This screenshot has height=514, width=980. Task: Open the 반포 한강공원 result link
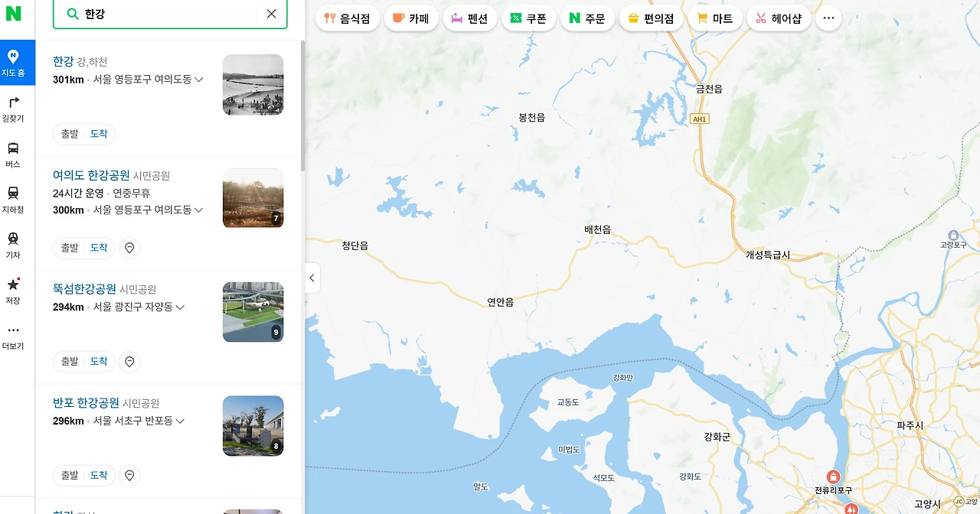86,402
